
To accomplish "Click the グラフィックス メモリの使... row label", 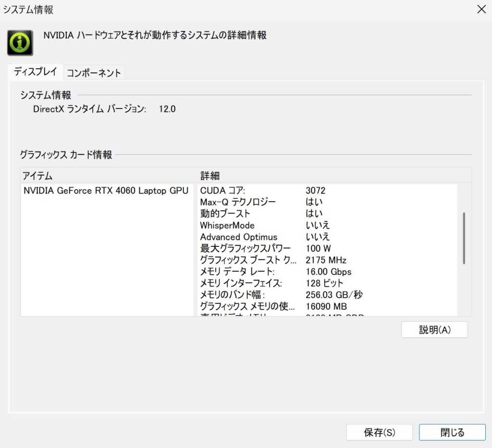I will [247, 306].
